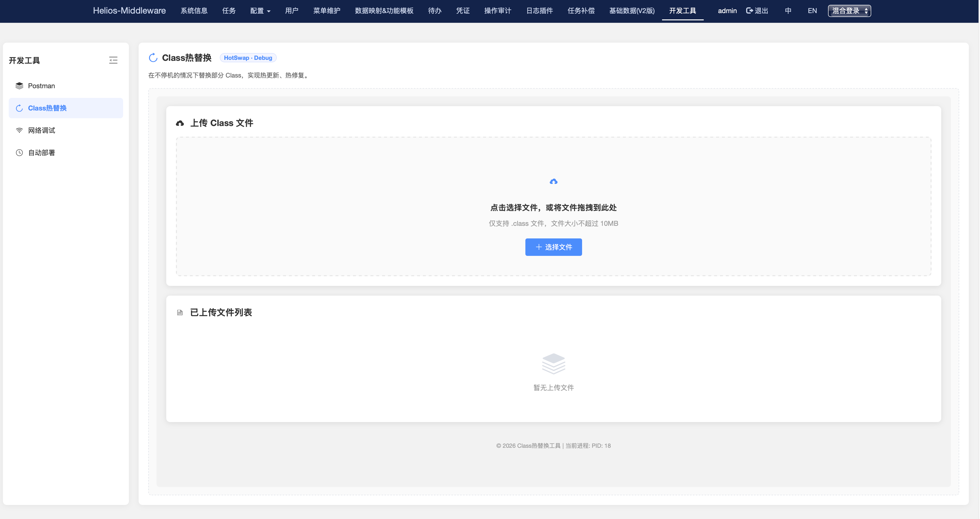This screenshot has height=519, width=980.
Task: Navigate to the 系统信息 menu item
Action: point(194,11)
